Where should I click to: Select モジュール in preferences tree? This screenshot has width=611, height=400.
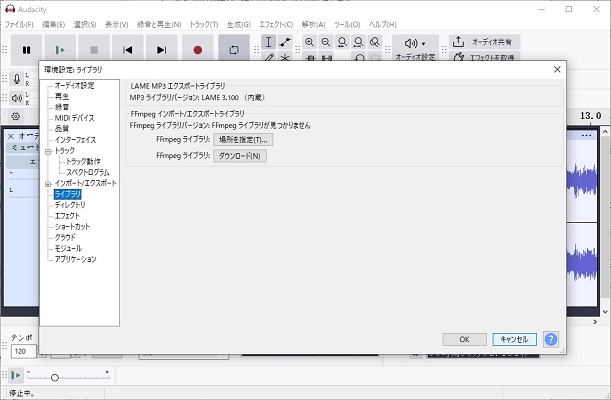click(68, 248)
